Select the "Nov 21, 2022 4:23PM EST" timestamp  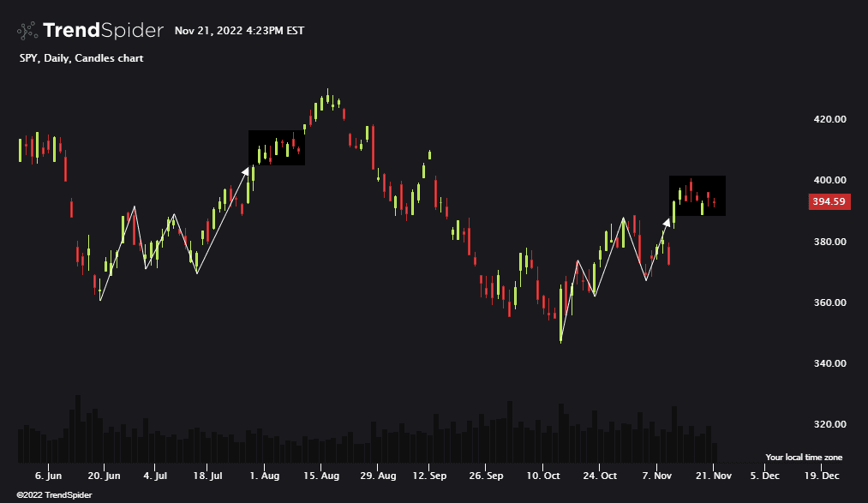pyautogui.click(x=239, y=31)
